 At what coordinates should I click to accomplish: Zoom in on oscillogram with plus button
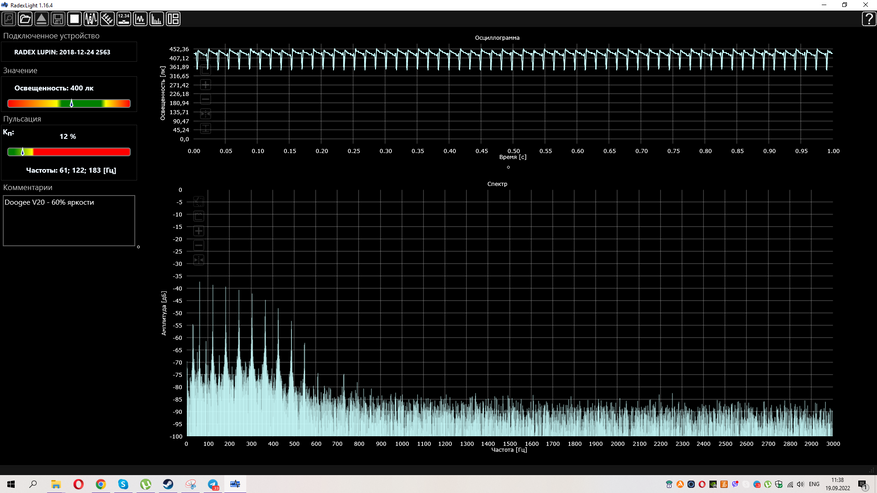pos(205,86)
